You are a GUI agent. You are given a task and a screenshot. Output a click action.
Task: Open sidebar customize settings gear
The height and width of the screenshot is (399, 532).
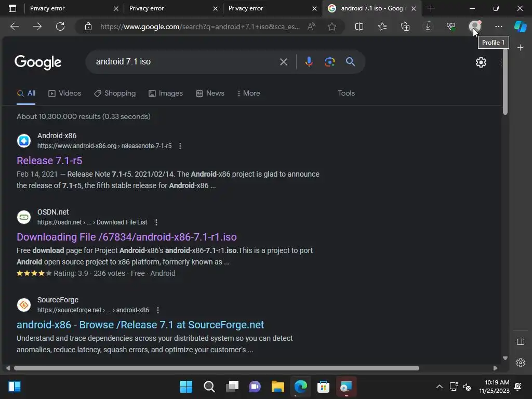[x=520, y=363]
